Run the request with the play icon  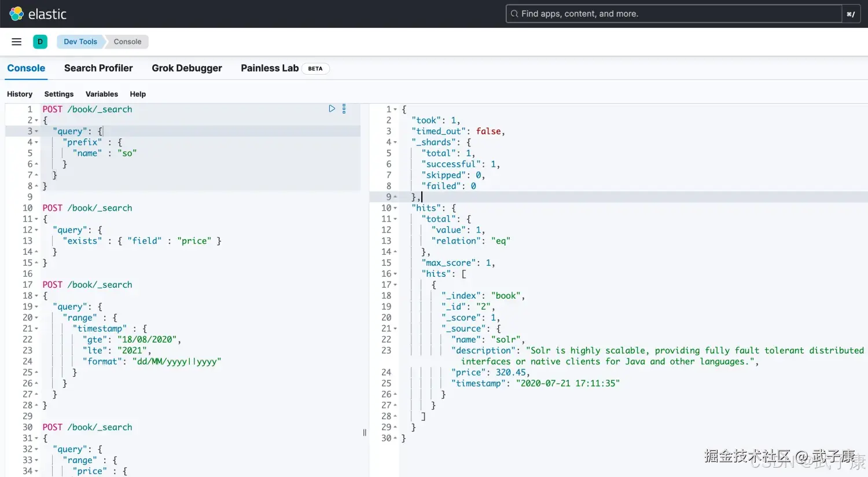(x=332, y=109)
